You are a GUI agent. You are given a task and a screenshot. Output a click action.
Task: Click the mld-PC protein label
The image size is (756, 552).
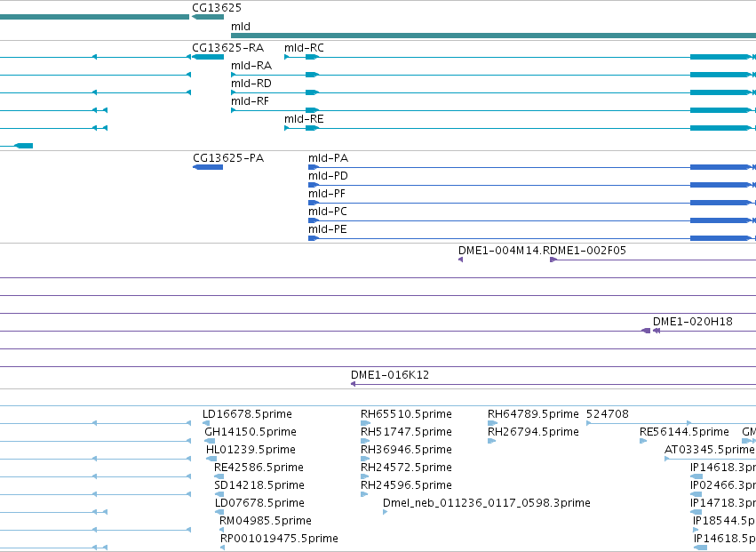(x=328, y=212)
